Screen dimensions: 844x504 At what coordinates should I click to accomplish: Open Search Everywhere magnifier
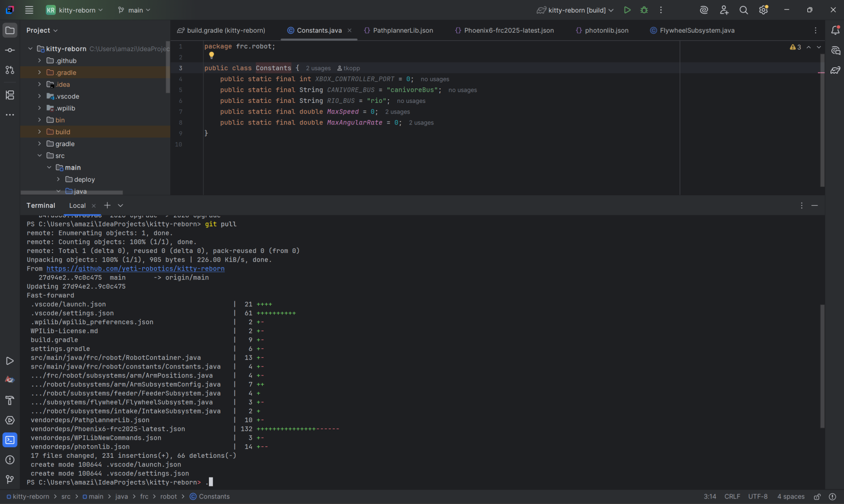744,10
